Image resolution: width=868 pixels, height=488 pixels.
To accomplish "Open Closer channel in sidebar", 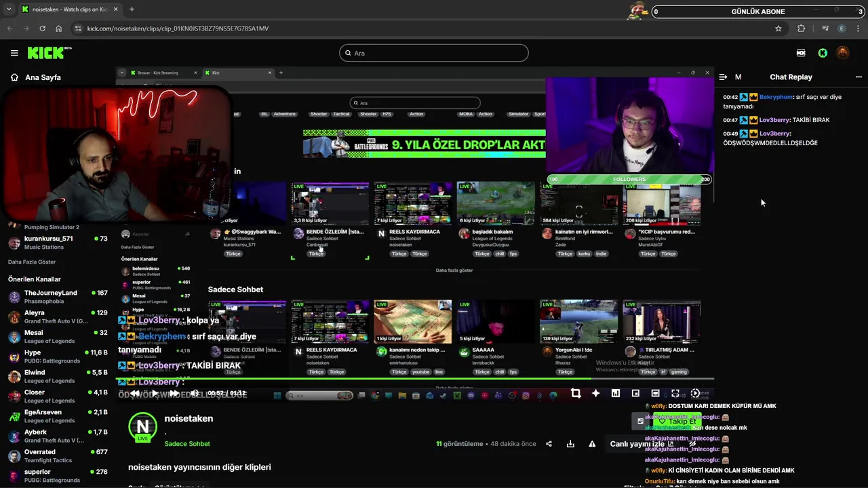I will [58, 396].
